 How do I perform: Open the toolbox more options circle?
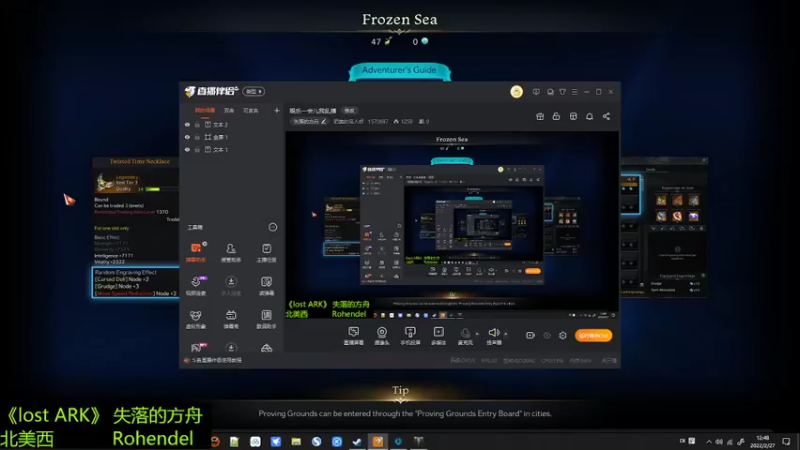tap(273, 227)
